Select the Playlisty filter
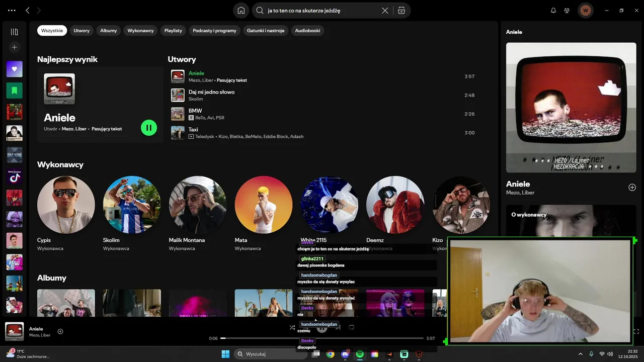Screen dimensions: 644x362 point(173,31)
